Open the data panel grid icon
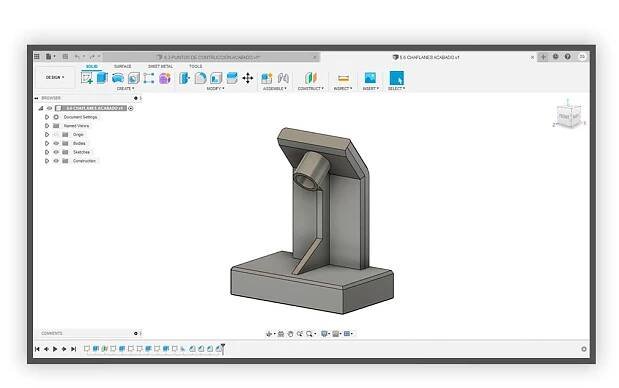 37,57
